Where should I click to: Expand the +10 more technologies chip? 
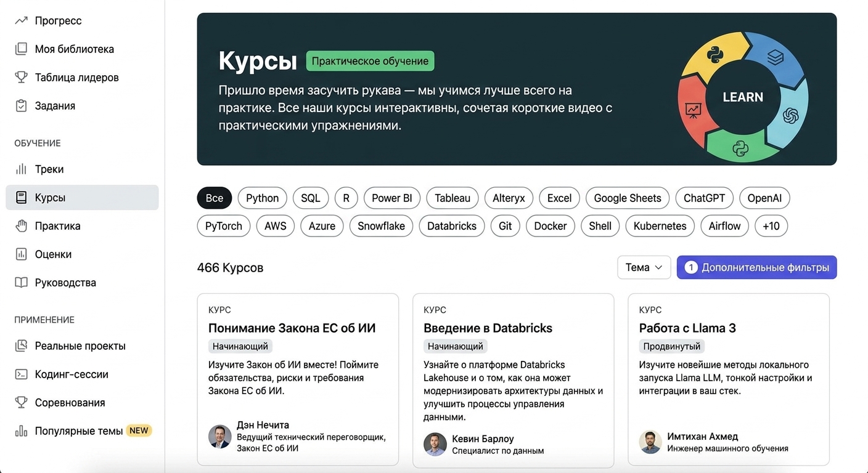point(771,225)
